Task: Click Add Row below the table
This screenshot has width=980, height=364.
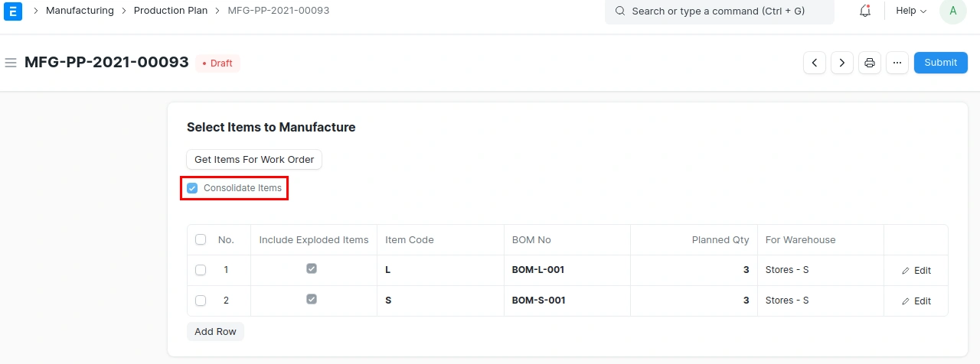Action: pos(215,332)
